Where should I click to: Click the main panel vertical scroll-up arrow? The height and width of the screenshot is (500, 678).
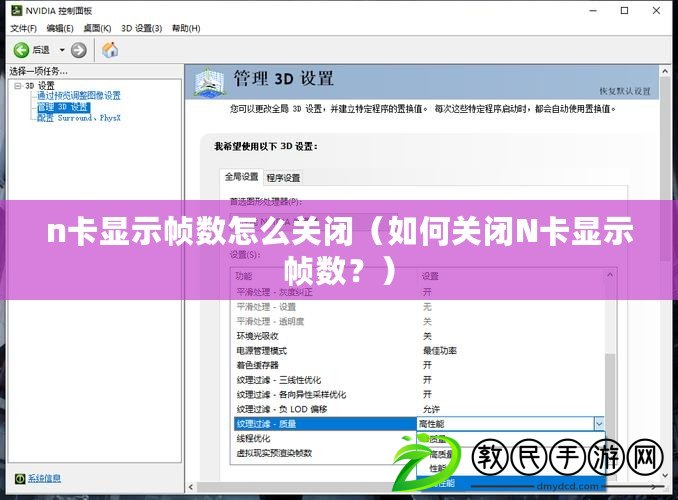point(665,71)
